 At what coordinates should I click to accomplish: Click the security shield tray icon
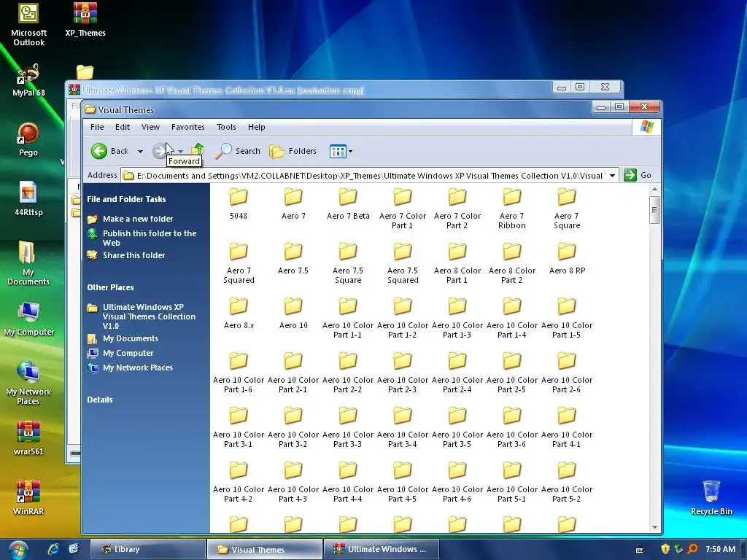[x=665, y=549]
